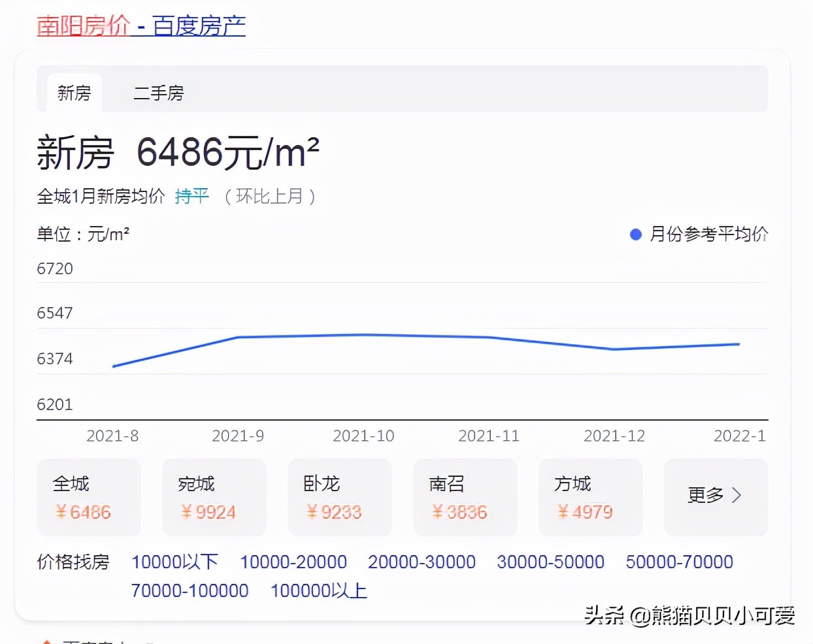The height and width of the screenshot is (644, 813).
Task: Select the 全城 ¥6486 price card
Action: coord(88,497)
